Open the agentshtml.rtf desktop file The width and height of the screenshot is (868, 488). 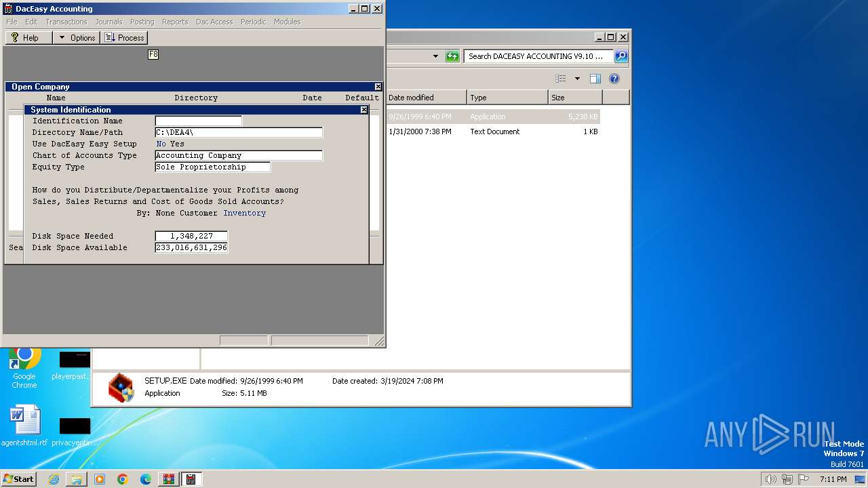[x=24, y=426]
